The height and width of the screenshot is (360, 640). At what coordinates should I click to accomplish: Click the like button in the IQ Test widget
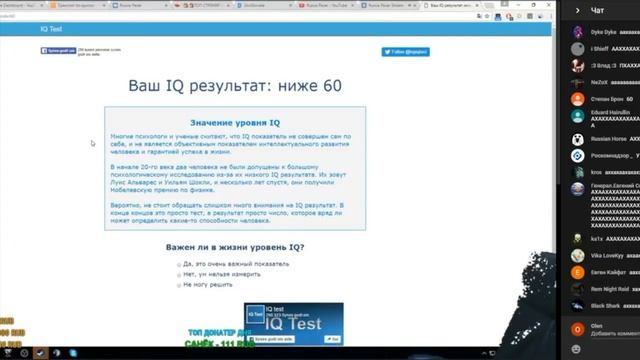pyautogui.click(x=272, y=339)
